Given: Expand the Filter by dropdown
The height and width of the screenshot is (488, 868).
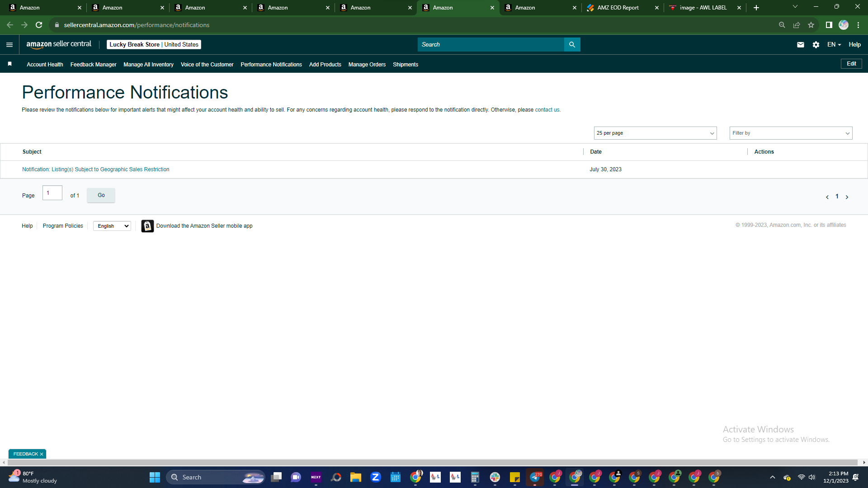Looking at the screenshot, I should (x=791, y=133).
